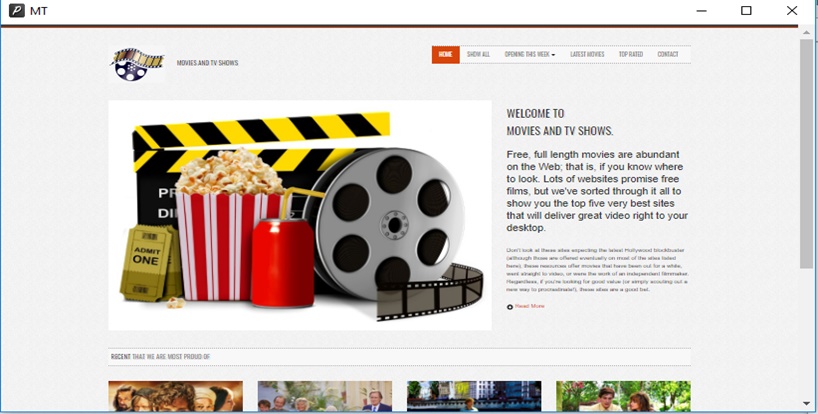Screen dimensions: 818x414
Task: Click the MT app icon in title bar
Action: (x=16, y=11)
